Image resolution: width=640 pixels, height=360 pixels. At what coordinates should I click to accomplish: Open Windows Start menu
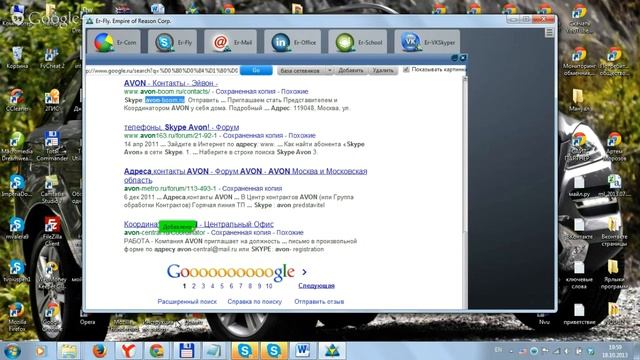pyautogui.click(x=11, y=351)
